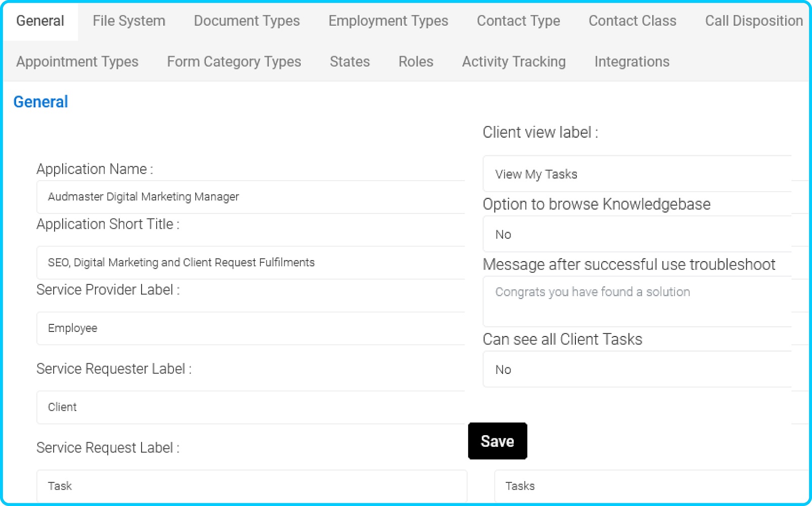Switch to the Roles tab
This screenshot has width=812, height=506.
(416, 61)
